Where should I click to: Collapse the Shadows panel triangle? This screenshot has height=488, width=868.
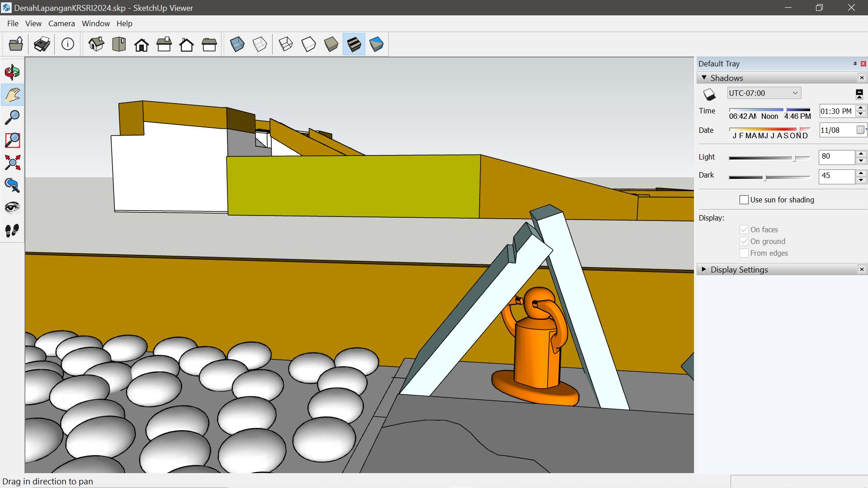point(704,78)
